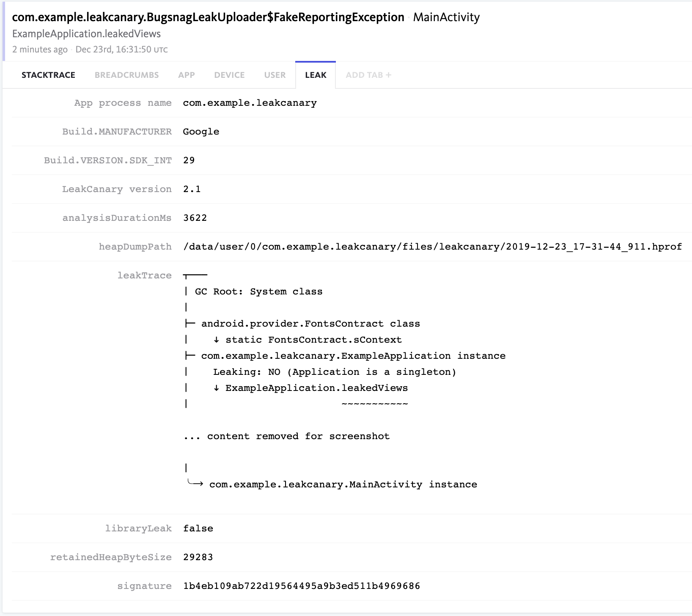Open the Breadcrumbs tab
This screenshot has height=616, width=692.
pyautogui.click(x=126, y=75)
